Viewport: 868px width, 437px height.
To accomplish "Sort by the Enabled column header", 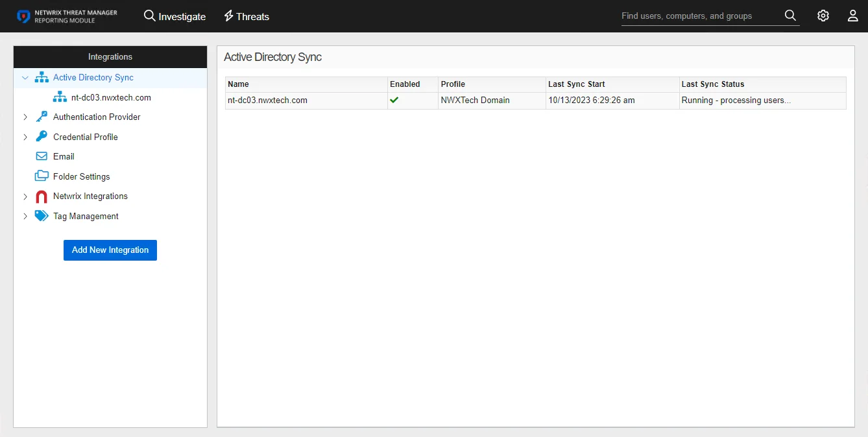I will pos(413,84).
